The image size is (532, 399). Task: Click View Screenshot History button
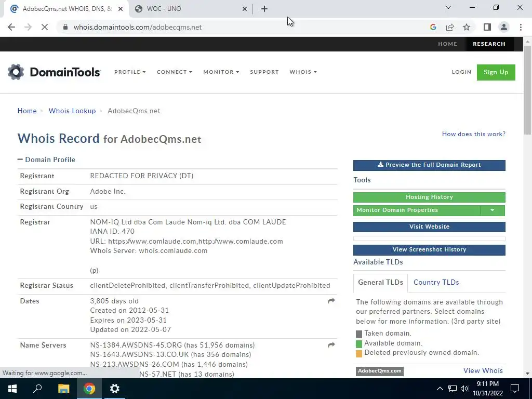click(x=429, y=250)
